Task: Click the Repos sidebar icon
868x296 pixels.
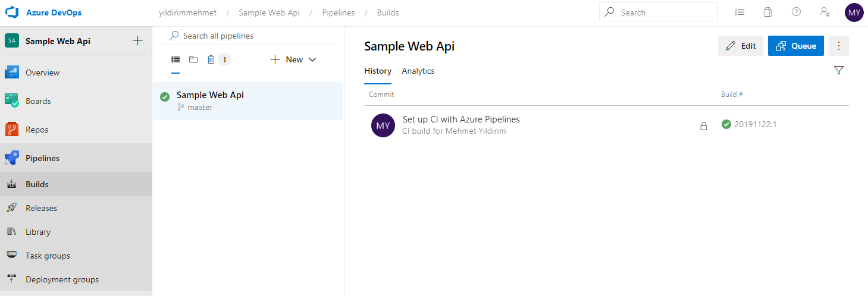Action: [12, 129]
